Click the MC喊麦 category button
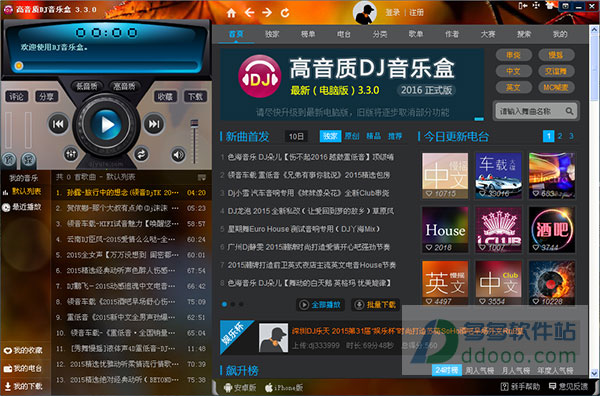This screenshot has height=396, width=600. pyautogui.click(x=556, y=87)
